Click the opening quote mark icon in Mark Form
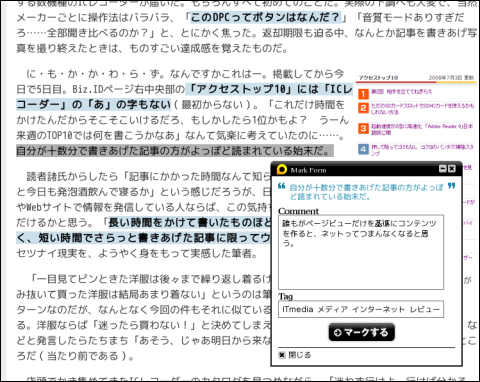480x382 pixels. coord(282,186)
